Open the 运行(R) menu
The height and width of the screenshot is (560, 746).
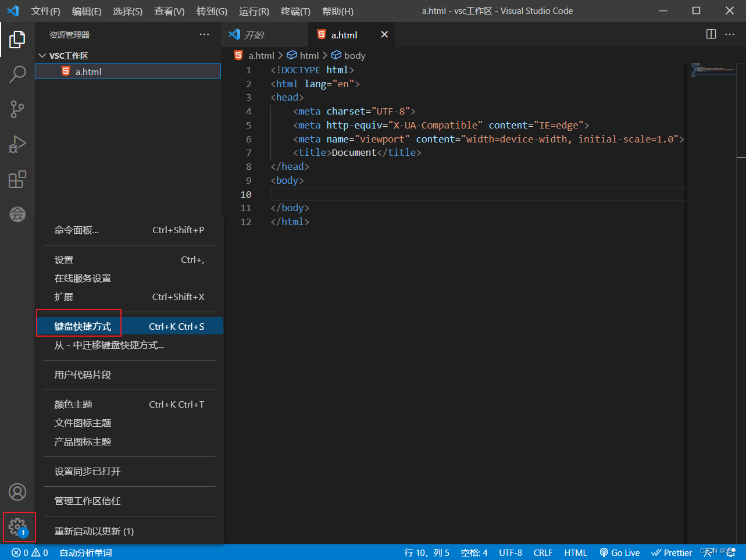[254, 11]
